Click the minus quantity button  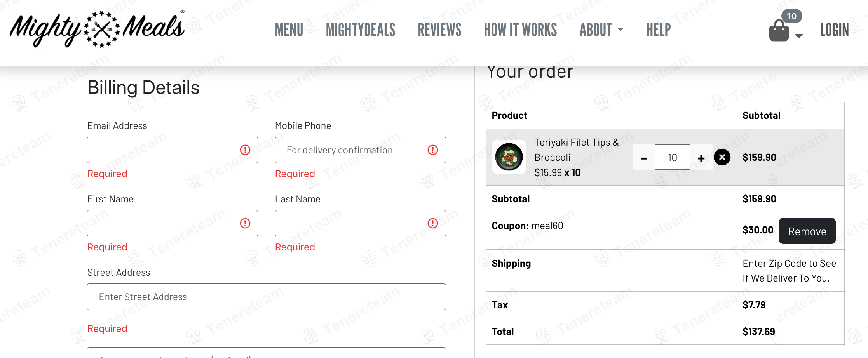pos(644,158)
